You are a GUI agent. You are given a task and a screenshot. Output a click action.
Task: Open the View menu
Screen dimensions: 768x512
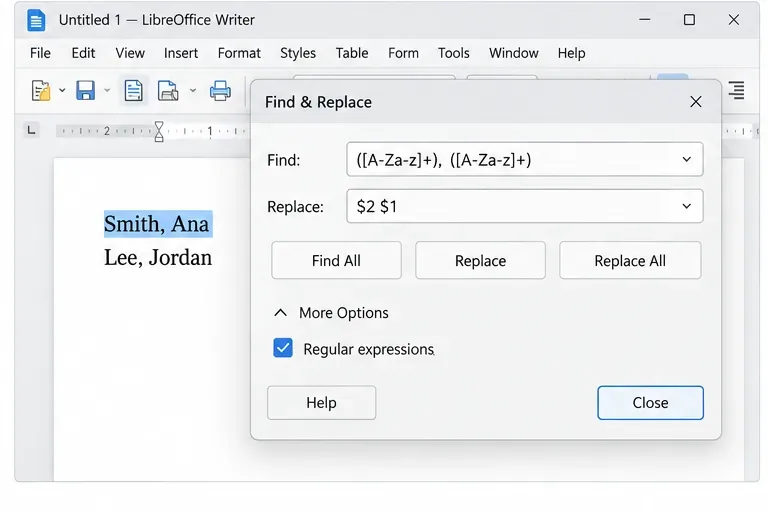pos(130,53)
